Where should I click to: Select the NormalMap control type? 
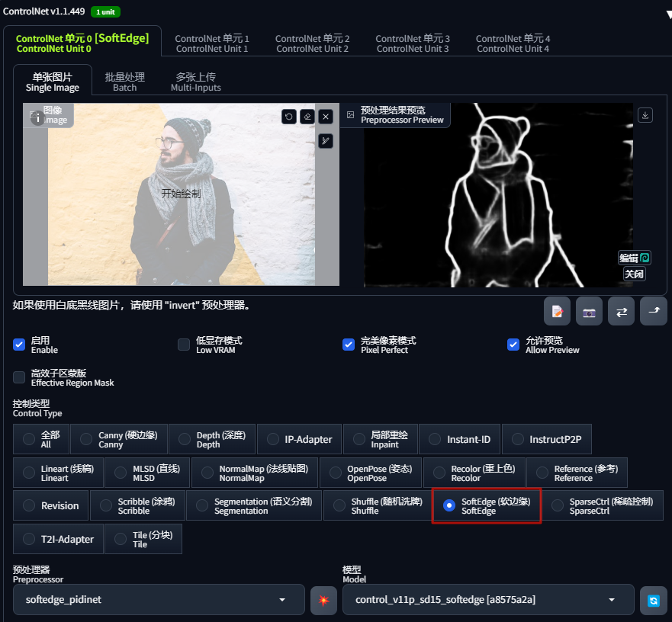coord(255,473)
